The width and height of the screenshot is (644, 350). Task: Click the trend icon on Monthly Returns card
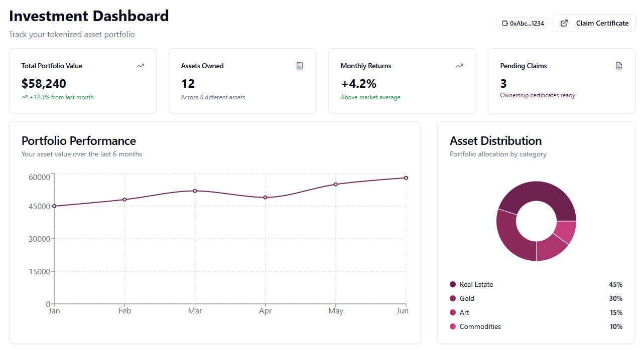[459, 66]
